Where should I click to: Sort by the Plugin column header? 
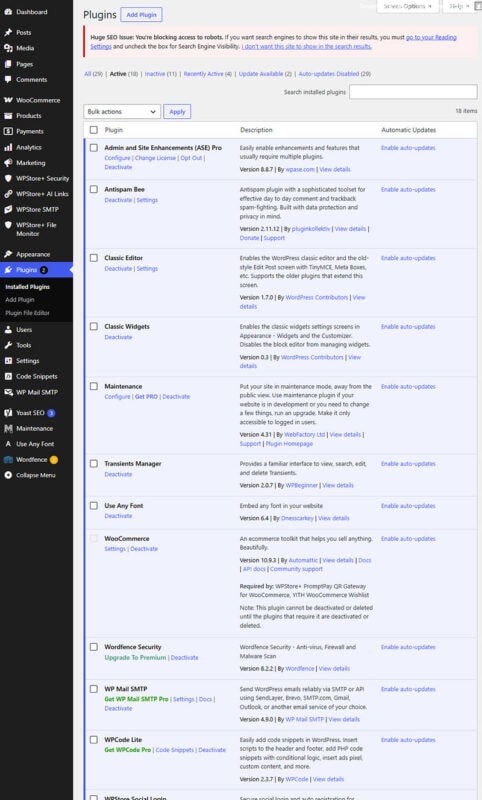point(114,130)
